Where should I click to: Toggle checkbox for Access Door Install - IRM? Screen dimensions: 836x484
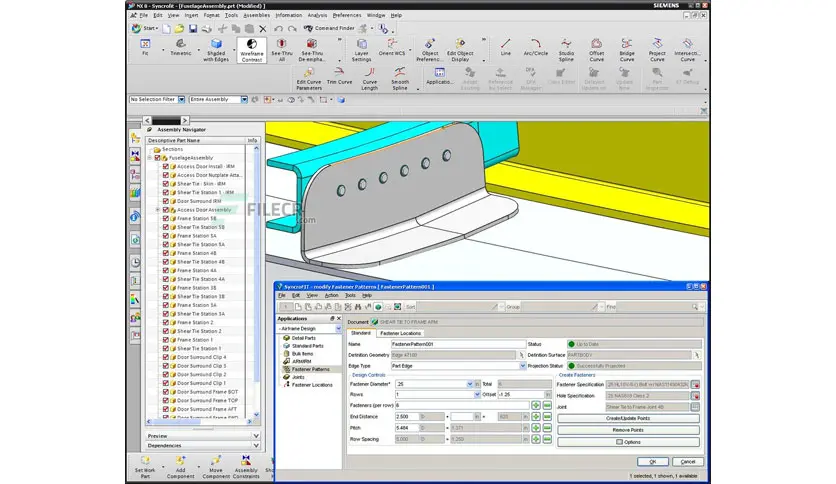[166, 167]
